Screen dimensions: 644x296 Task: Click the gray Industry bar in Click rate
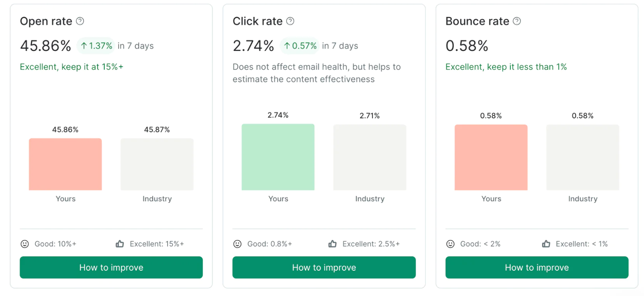point(370,157)
